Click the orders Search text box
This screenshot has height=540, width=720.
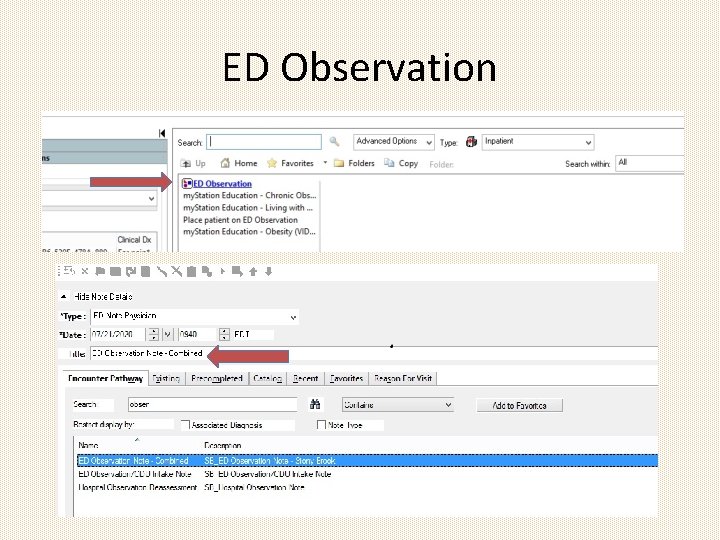[264, 142]
